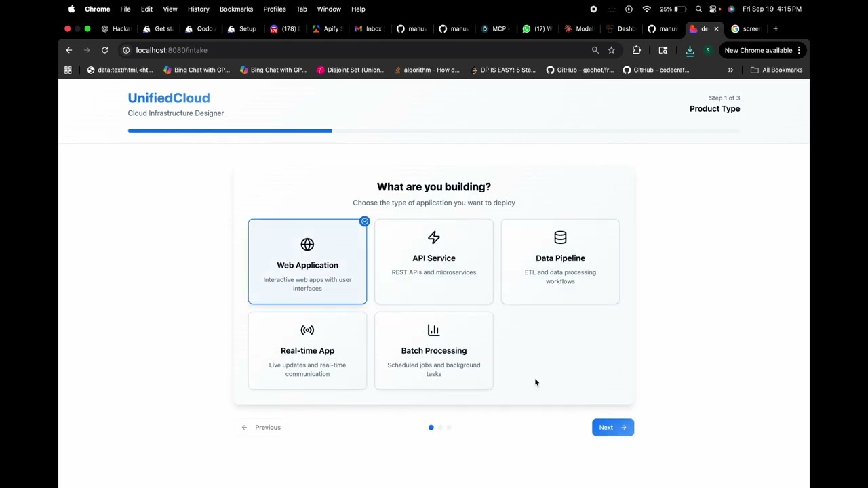
Task: Click the Wi-Fi status icon
Action: tap(646, 9)
